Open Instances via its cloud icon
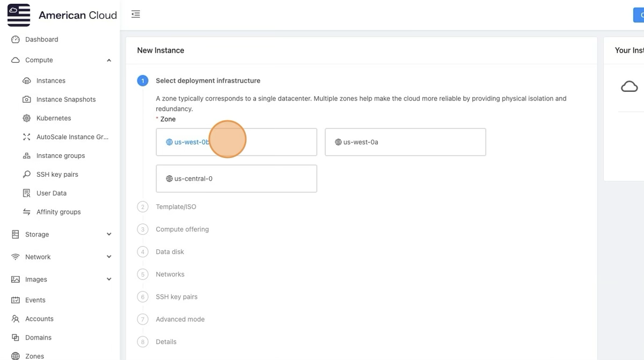Image resolution: width=644 pixels, height=360 pixels. [x=27, y=81]
